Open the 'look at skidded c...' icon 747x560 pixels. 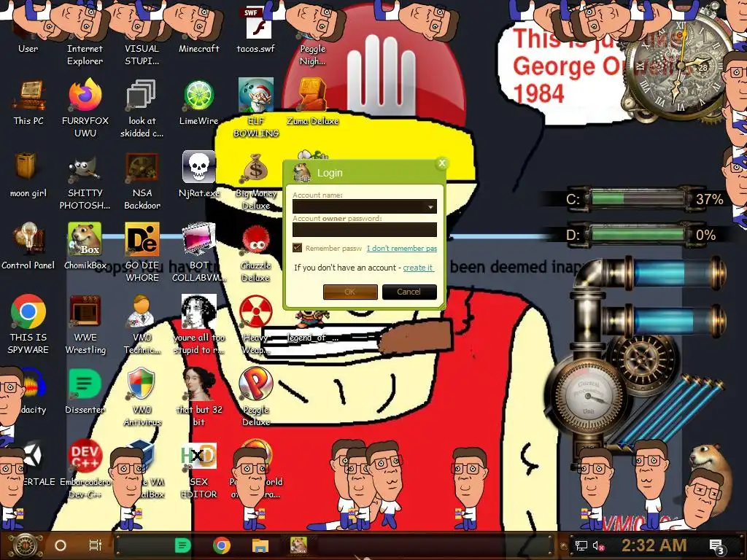pos(142,108)
